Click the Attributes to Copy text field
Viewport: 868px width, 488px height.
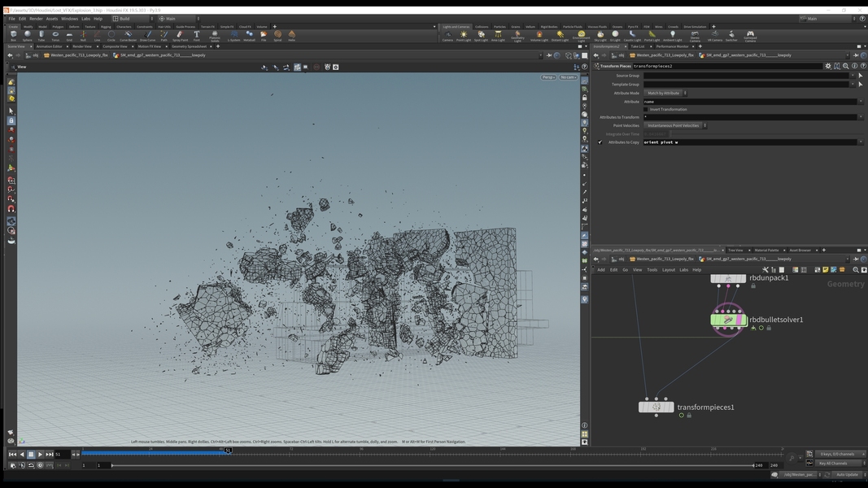tap(748, 142)
